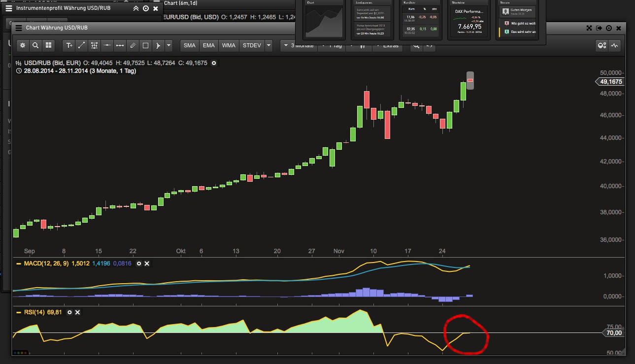Select the rectangle drawing tool
The image size is (635, 364).
pos(145,45)
